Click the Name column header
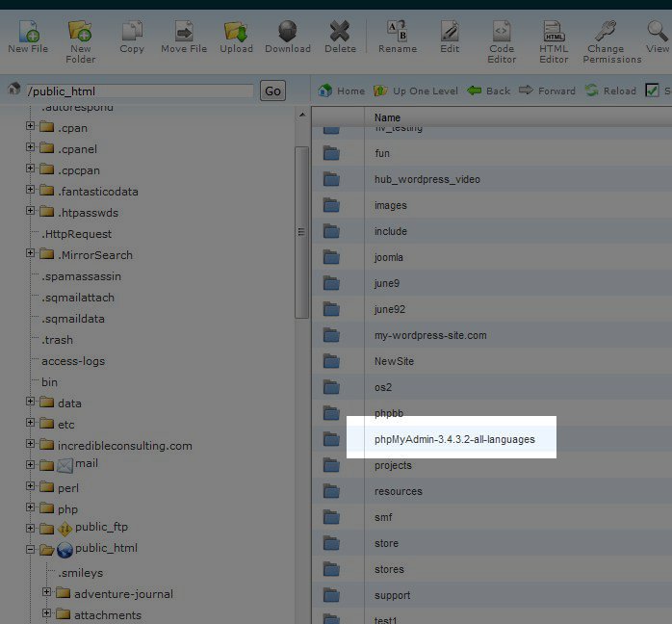 [387, 117]
